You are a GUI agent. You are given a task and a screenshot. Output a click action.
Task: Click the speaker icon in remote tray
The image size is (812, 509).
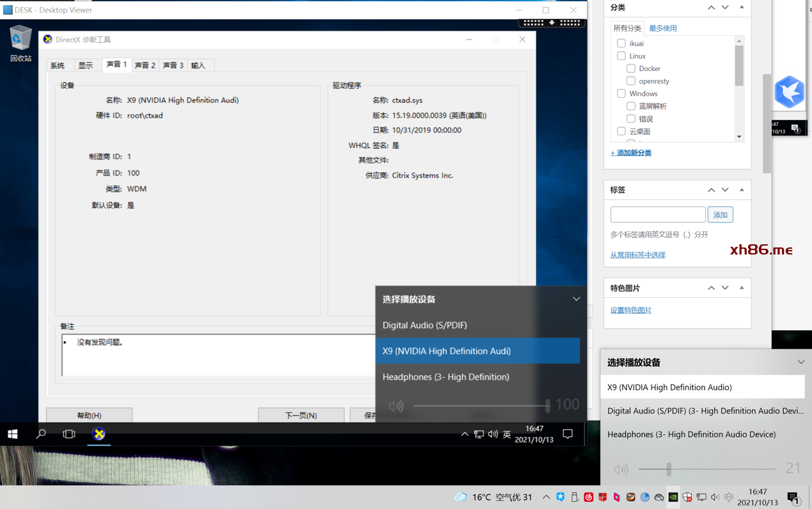(493, 434)
